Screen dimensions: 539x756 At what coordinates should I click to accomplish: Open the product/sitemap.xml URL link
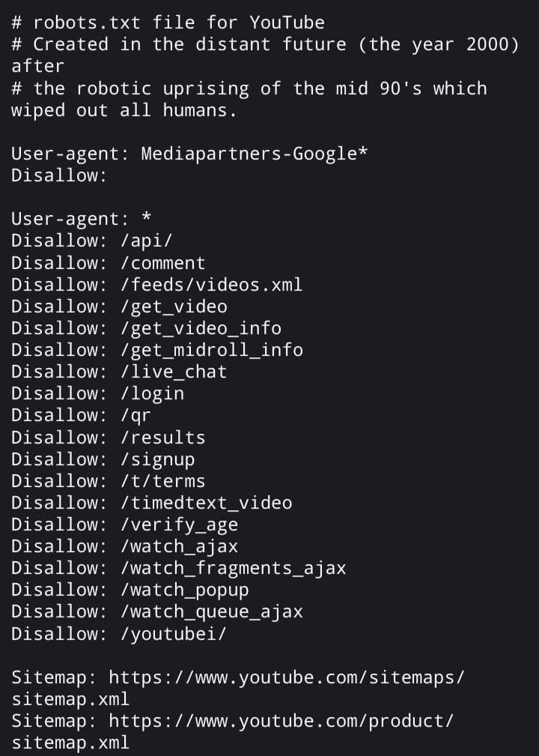(x=281, y=722)
